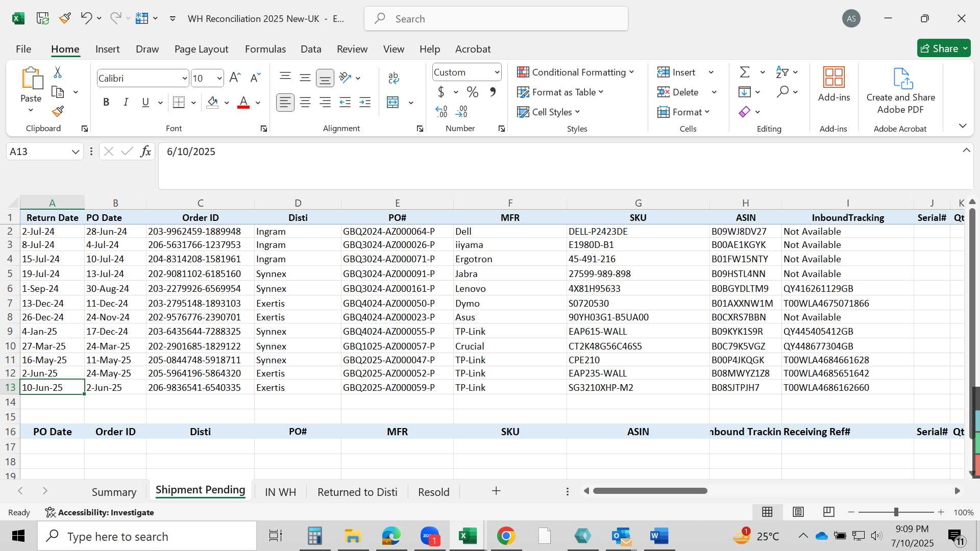The height and width of the screenshot is (551, 980).
Task: Open the Summary sheet tab
Action: click(114, 492)
